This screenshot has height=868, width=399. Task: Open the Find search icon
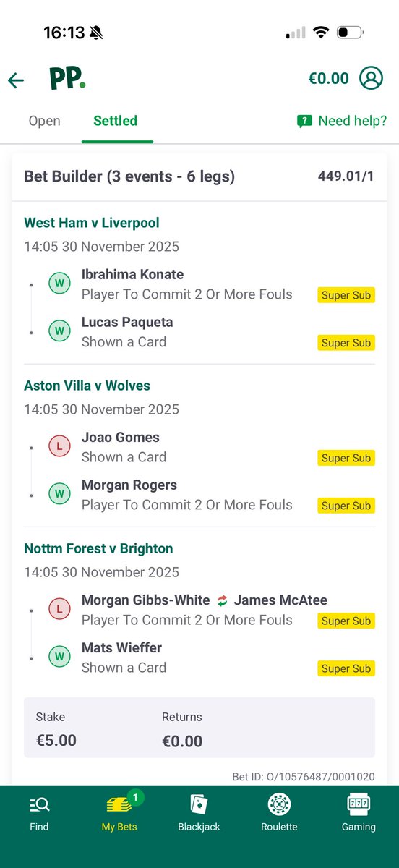[39, 804]
